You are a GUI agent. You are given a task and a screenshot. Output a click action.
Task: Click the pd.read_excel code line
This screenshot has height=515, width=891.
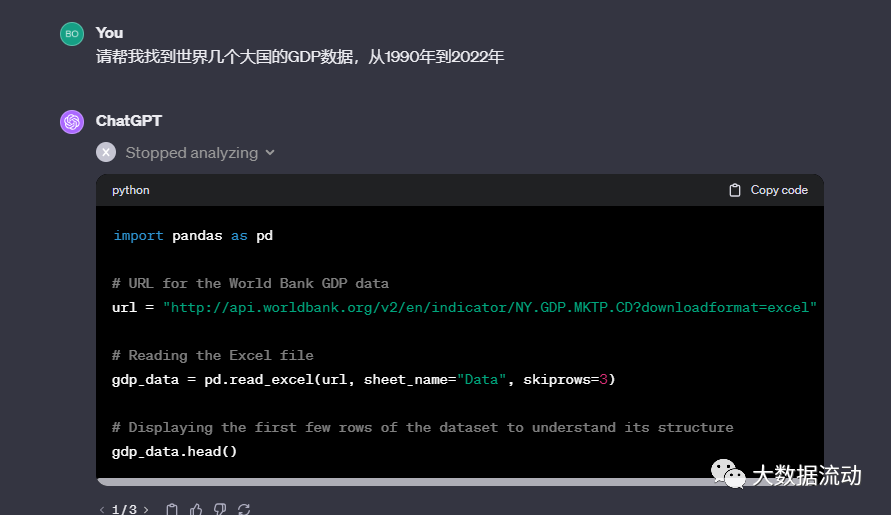364,379
